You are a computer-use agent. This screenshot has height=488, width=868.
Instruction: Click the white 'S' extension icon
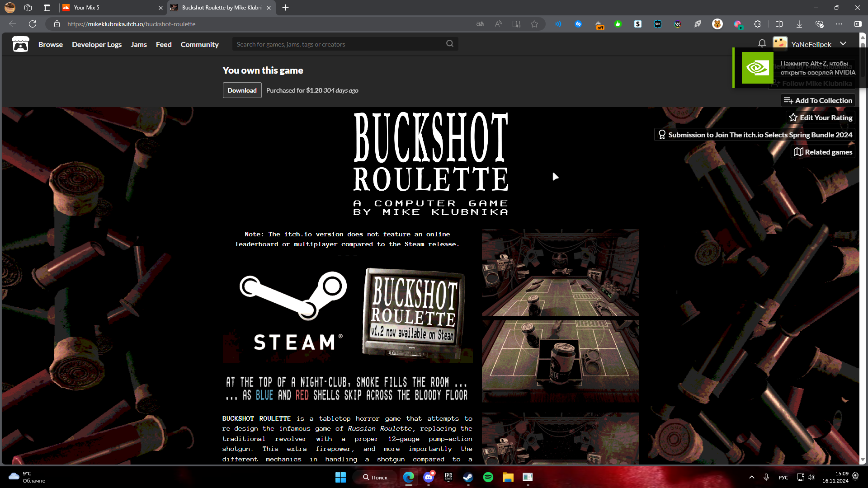tap(638, 24)
